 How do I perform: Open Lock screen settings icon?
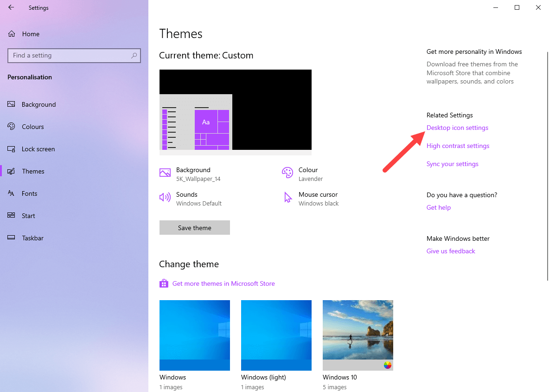11,148
